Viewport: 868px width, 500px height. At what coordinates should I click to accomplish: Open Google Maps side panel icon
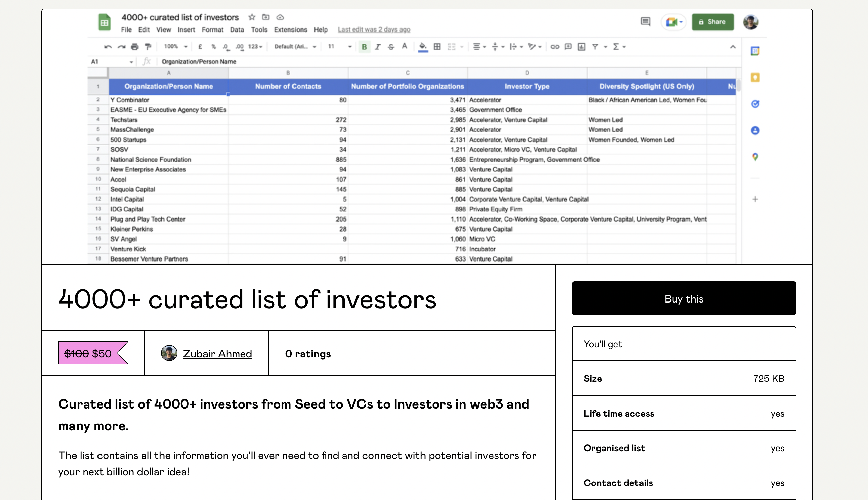pos(755,157)
